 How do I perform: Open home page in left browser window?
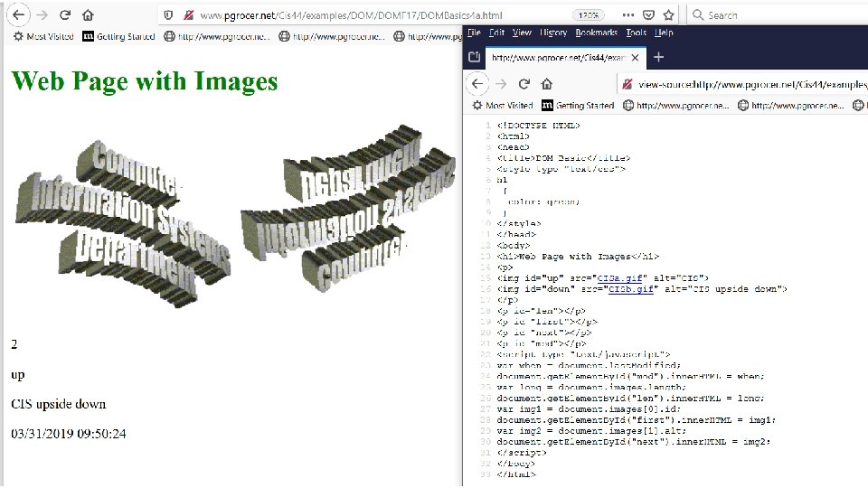point(88,15)
